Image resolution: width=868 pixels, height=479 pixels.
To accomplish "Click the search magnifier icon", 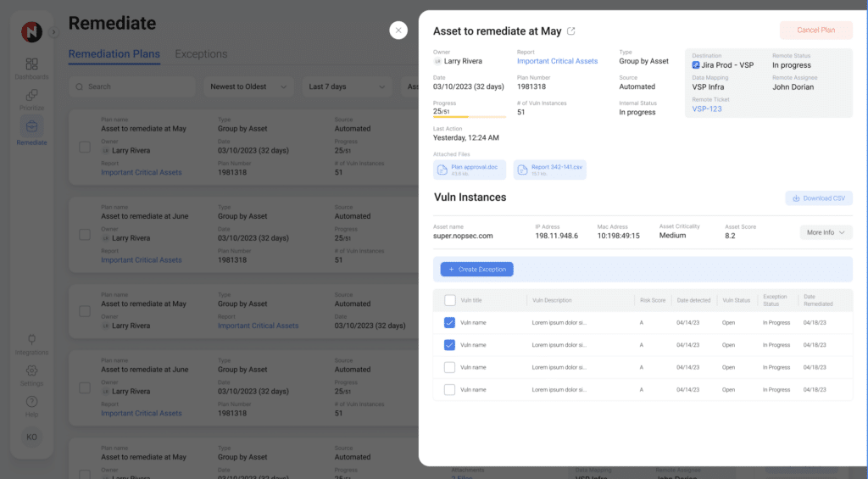I will (x=79, y=87).
